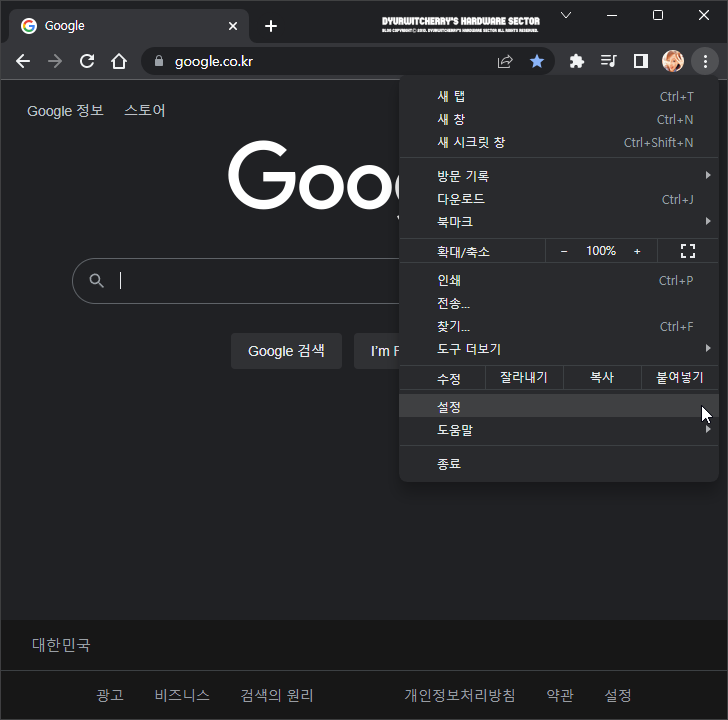Open the home page via the house icon
Image resolution: width=728 pixels, height=720 pixels.
tap(119, 61)
